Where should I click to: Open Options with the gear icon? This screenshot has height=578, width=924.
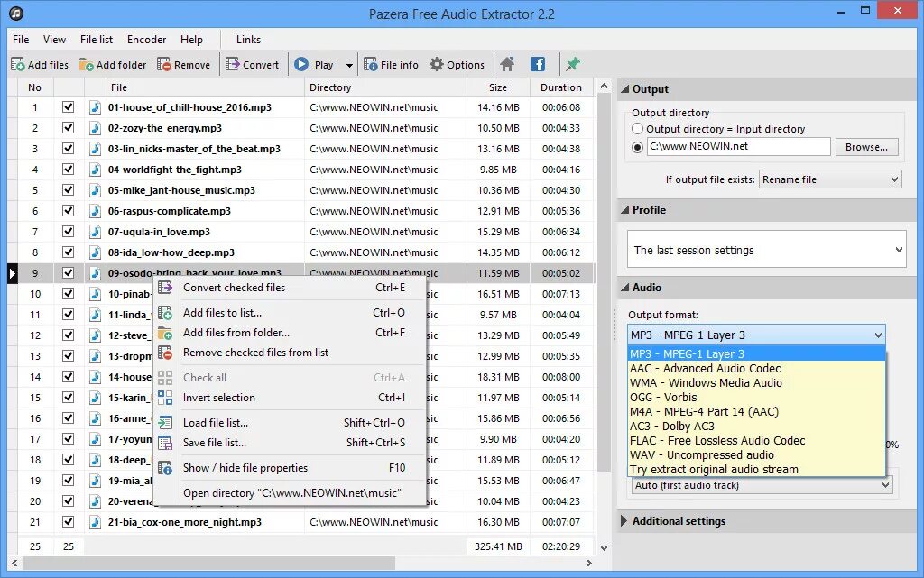point(437,64)
